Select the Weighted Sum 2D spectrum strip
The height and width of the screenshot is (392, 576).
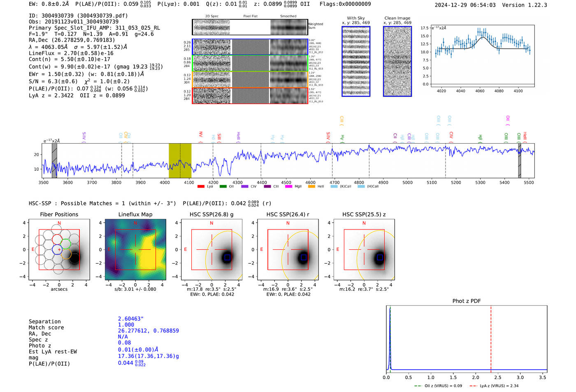click(x=250, y=27)
